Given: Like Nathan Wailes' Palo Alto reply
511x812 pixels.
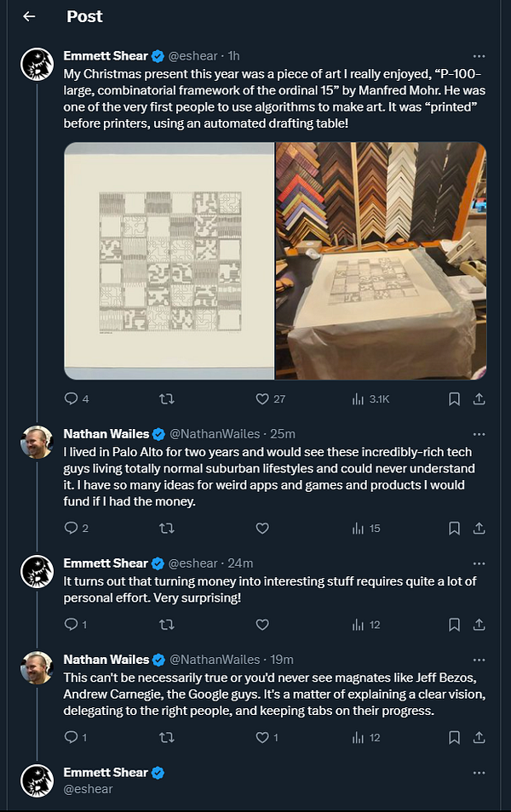Looking at the screenshot, I should coord(262,529).
